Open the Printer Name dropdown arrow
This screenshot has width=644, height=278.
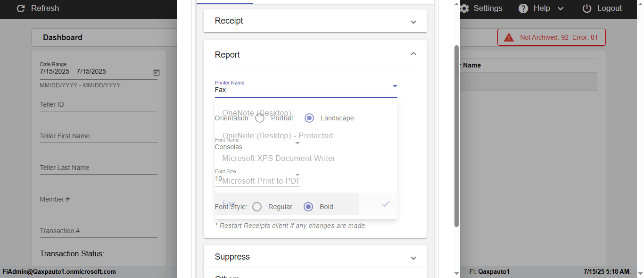tap(395, 86)
